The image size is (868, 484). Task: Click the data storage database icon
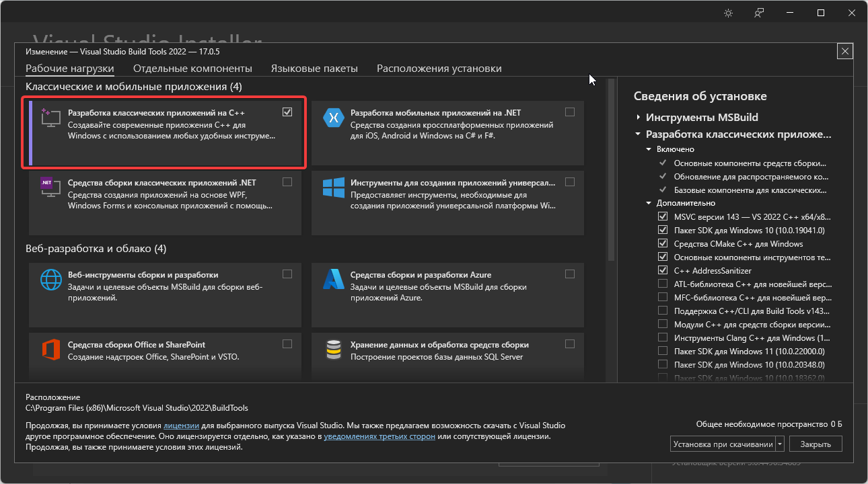point(334,350)
